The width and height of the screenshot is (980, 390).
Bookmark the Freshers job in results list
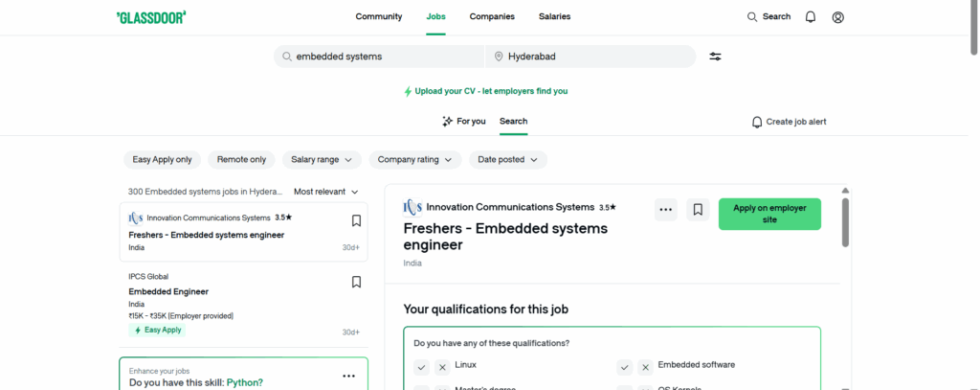(356, 220)
